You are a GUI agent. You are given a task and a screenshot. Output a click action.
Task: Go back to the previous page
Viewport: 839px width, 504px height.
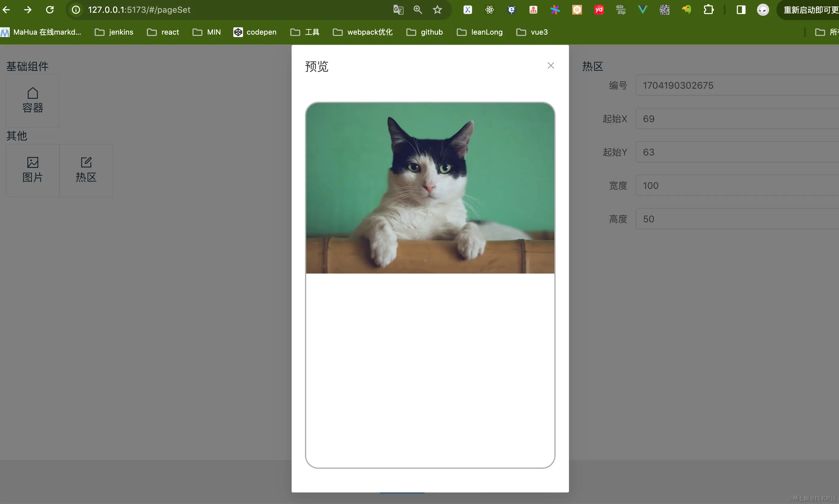[6, 10]
